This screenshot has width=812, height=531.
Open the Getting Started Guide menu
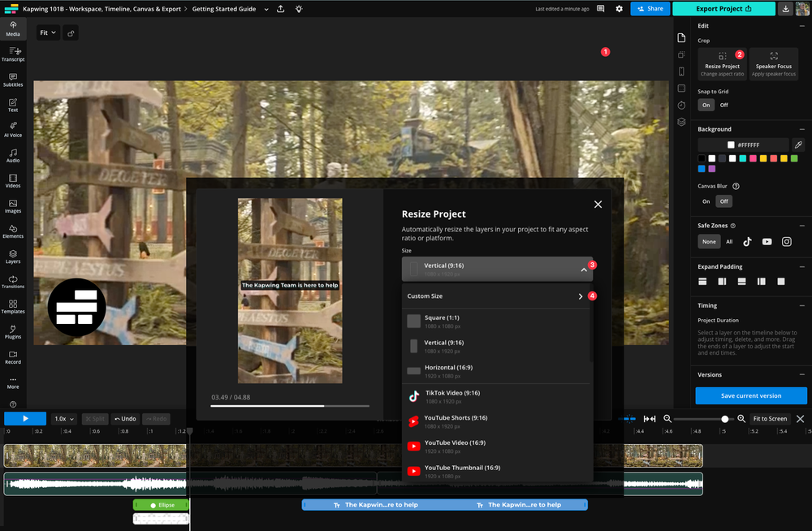266,8
